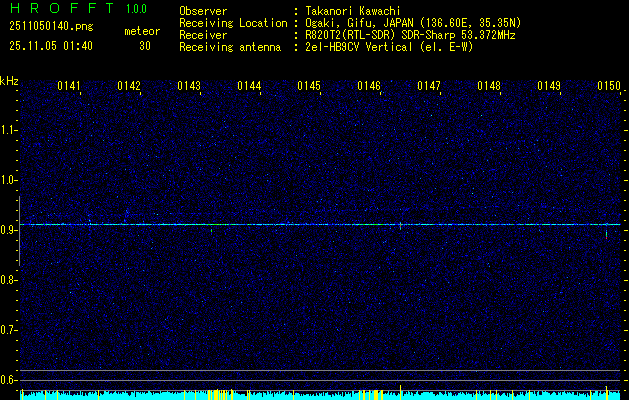629x400 pixels.
Task: Click the 0143 time marker
Action: tap(189, 86)
